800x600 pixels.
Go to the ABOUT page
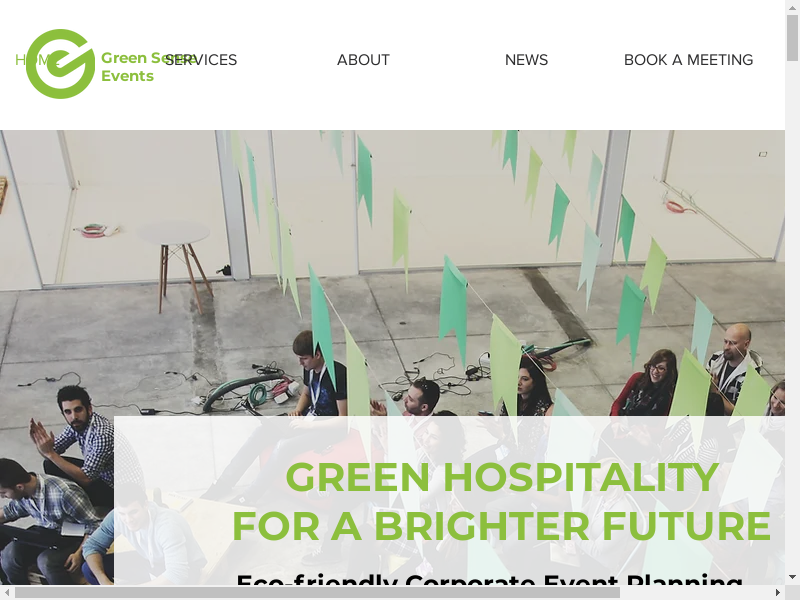pyautogui.click(x=363, y=60)
